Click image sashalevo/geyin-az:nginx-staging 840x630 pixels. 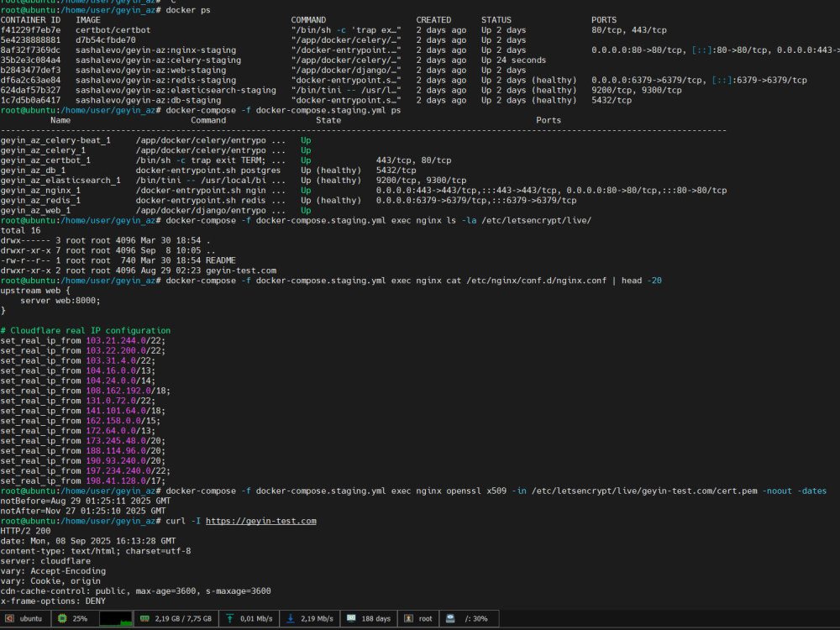point(156,50)
